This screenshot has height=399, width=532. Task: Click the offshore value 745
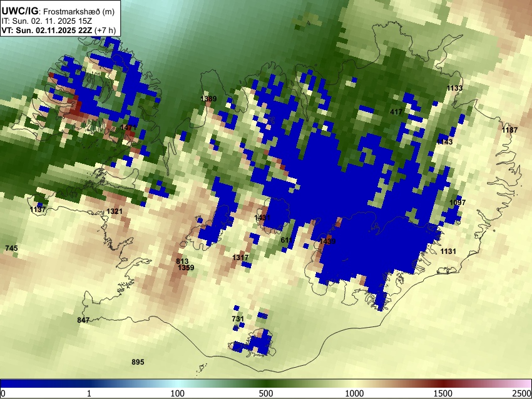click(11, 248)
